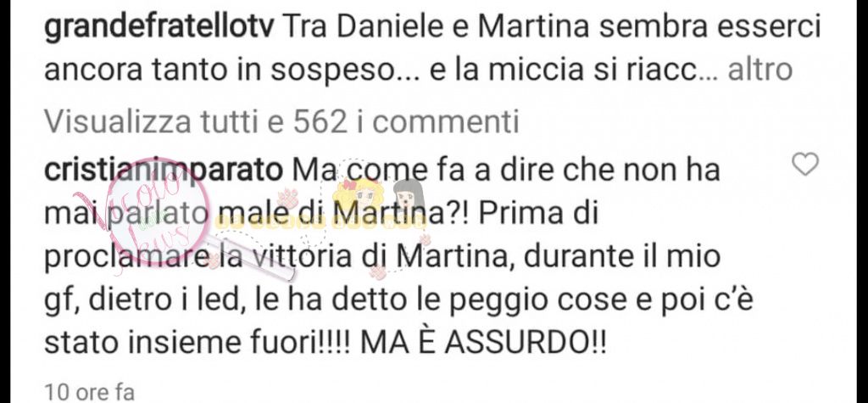
Task: Open 'Visualizza tutti e 562 i commenti'
Action: (281, 122)
